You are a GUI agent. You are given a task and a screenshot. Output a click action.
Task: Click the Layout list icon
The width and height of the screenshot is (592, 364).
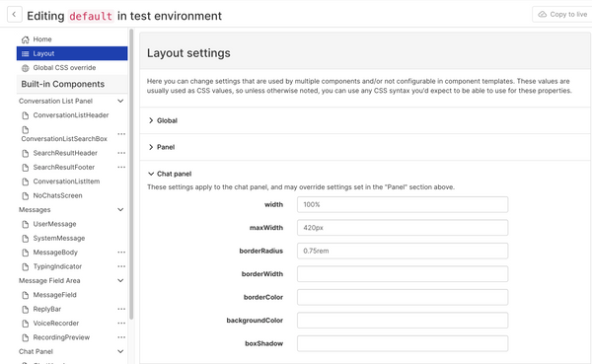(x=26, y=53)
